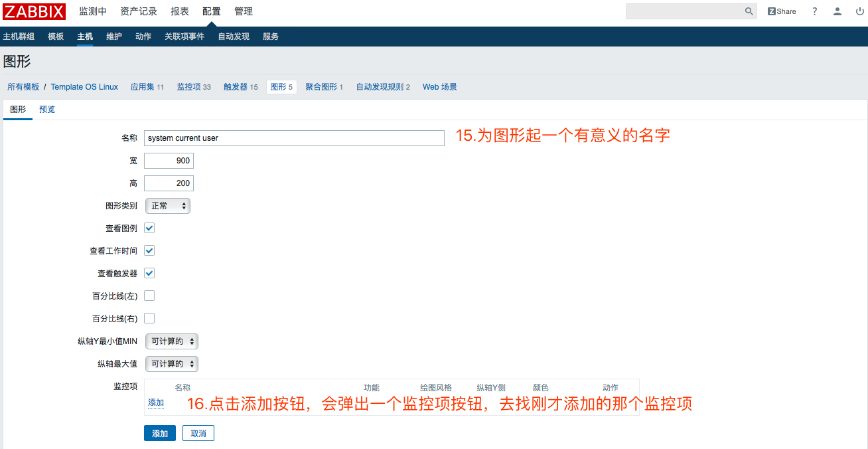868x449 pixels.
Task: Click the 高 height input field
Action: [169, 183]
